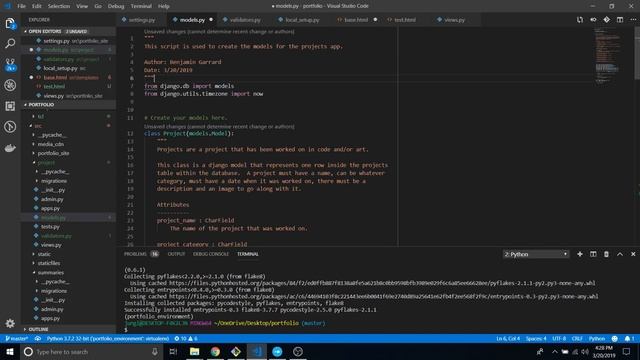Expand the Outline section
The height and width of the screenshot is (360, 640).
point(68,329)
